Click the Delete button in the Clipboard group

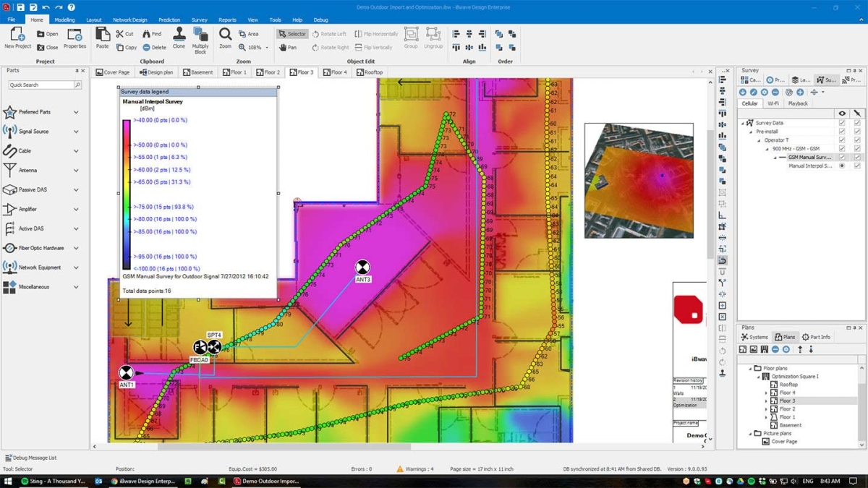154,48
